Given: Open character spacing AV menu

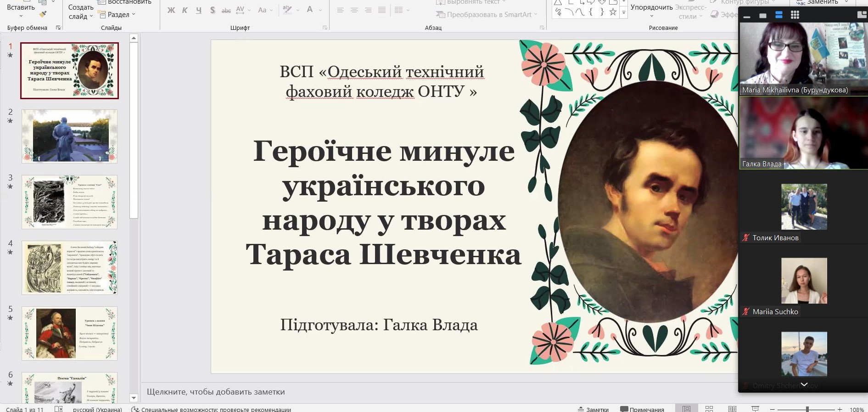Looking at the screenshot, I should coord(243,10).
